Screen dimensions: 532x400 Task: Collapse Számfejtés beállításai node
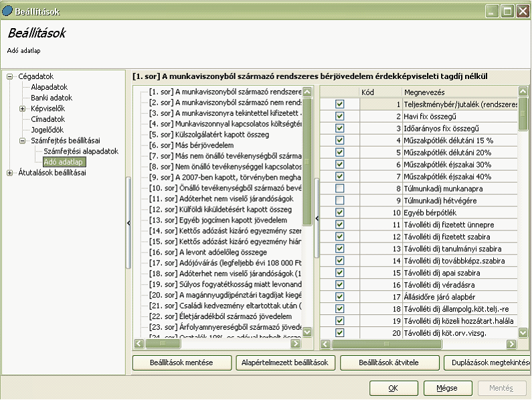22,141
